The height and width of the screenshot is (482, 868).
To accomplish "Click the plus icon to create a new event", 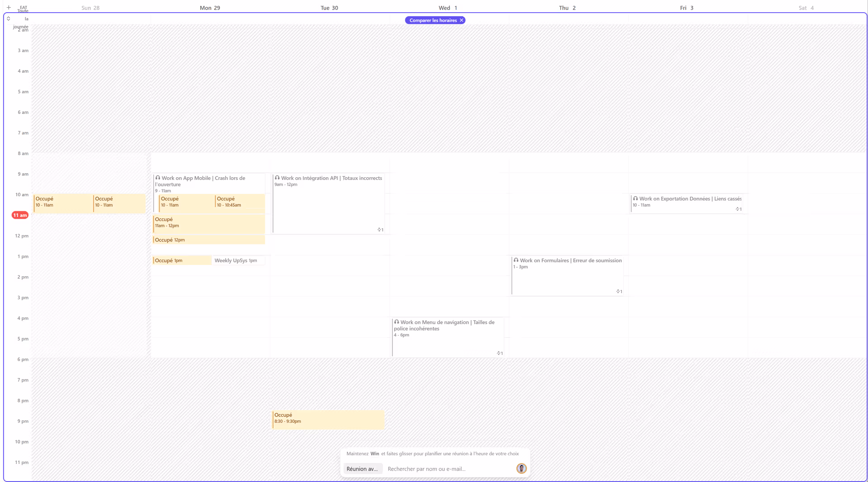I will pos(8,7).
